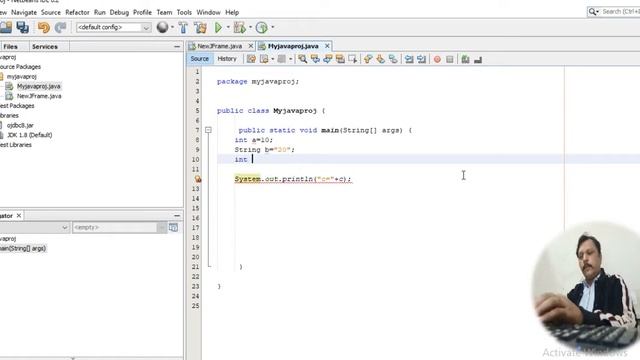This screenshot has height=360, width=640.
Task: Click the globe browser icon
Action: click(x=162, y=27)
